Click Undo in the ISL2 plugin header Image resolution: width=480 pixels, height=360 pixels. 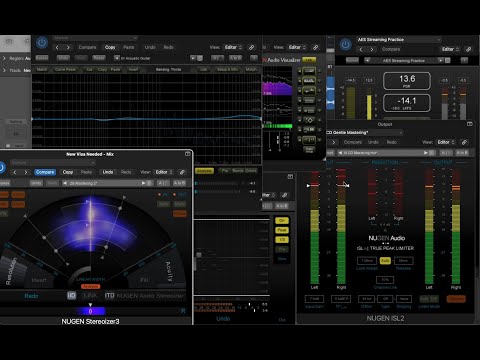[x=373, y=142]
